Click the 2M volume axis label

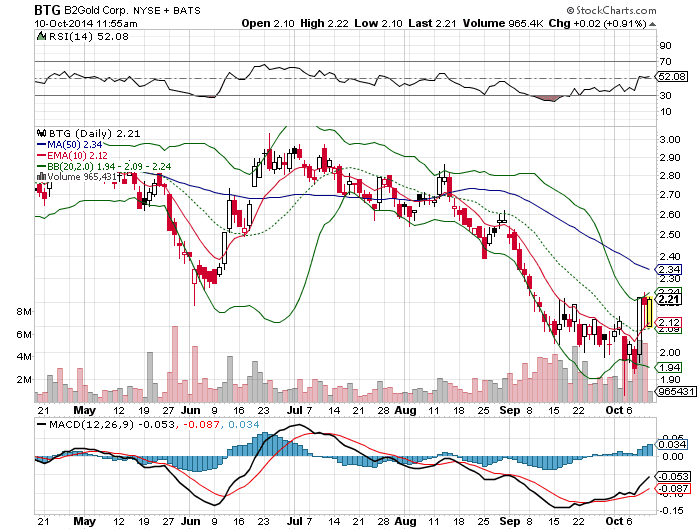(x=24, y=380)
